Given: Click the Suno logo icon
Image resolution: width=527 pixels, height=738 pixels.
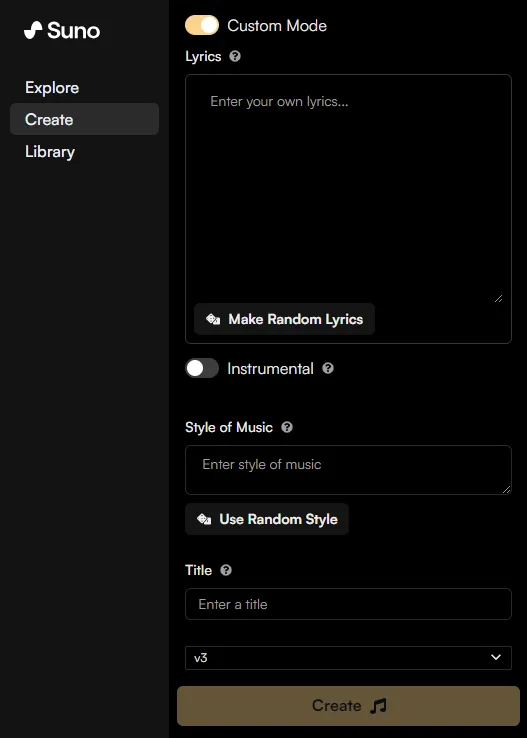Looking at the screenshot, I should (33, 31).
